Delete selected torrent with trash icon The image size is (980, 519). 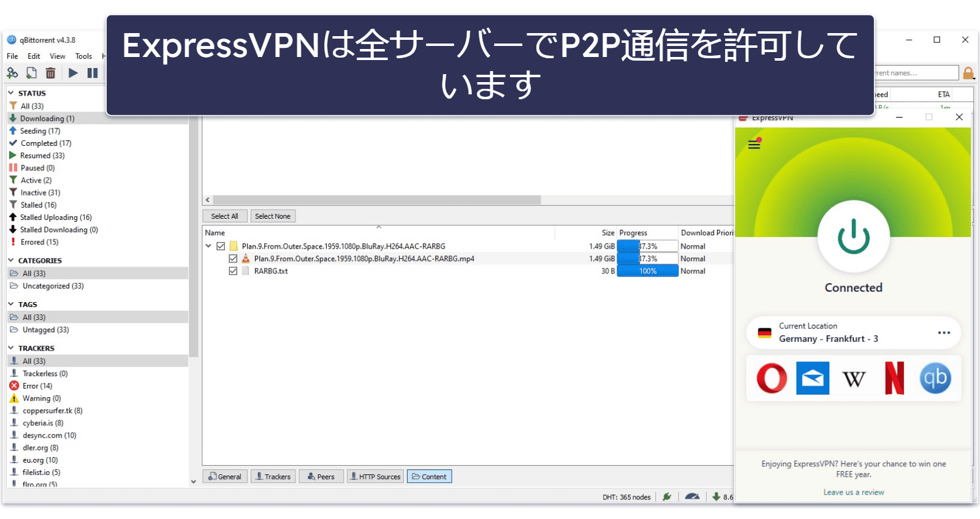pyautogui.click(x=50, y=73)
